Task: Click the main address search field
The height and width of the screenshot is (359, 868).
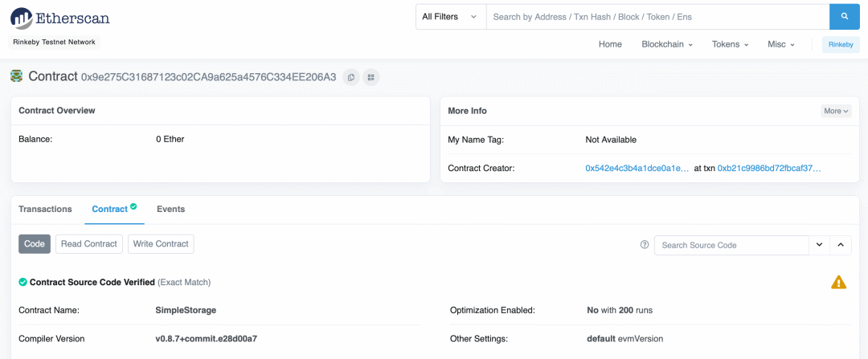Action: coord(657,17)
